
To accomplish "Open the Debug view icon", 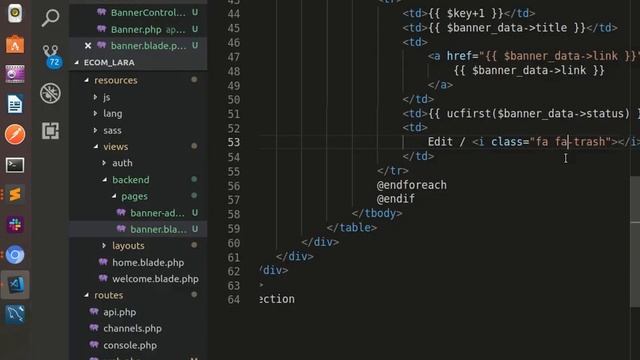I will coord(50,93).
